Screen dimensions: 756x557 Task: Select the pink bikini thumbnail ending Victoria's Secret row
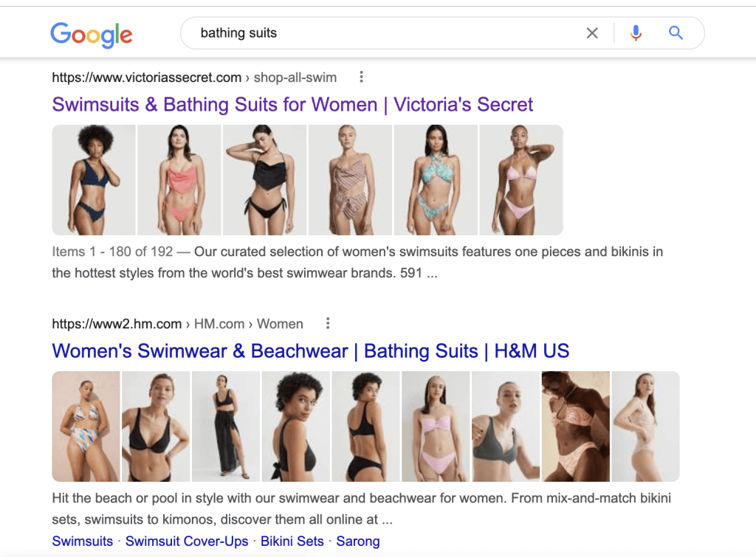point(521,180)
